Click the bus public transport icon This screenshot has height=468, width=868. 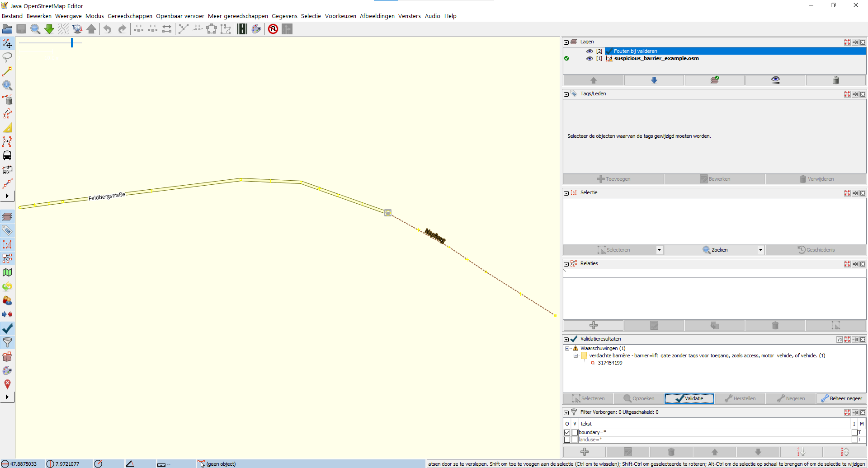tap(7, 156)
